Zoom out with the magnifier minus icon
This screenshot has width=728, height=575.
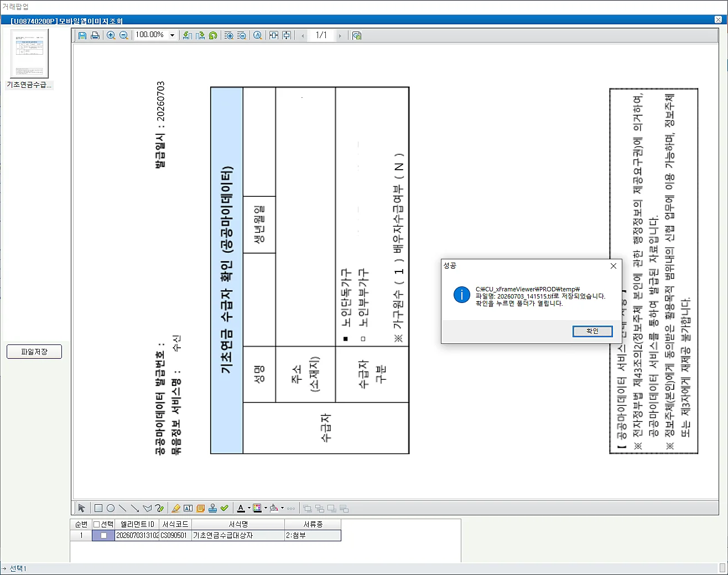pos(124,35)
